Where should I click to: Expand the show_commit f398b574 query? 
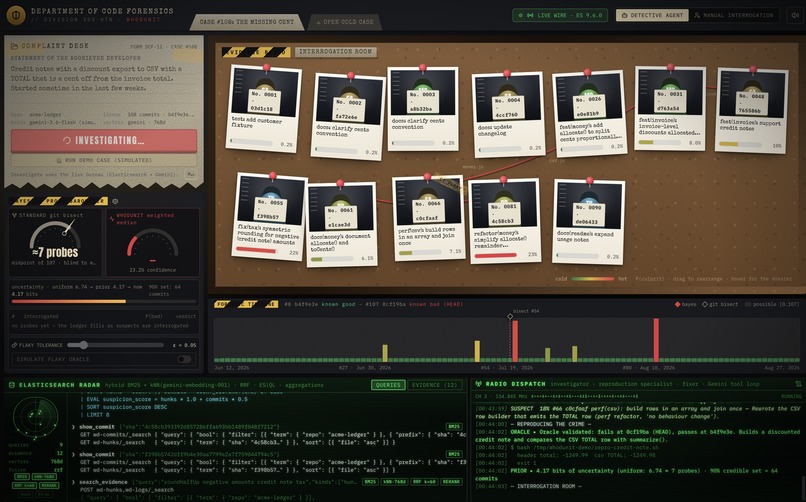point(267,454)
